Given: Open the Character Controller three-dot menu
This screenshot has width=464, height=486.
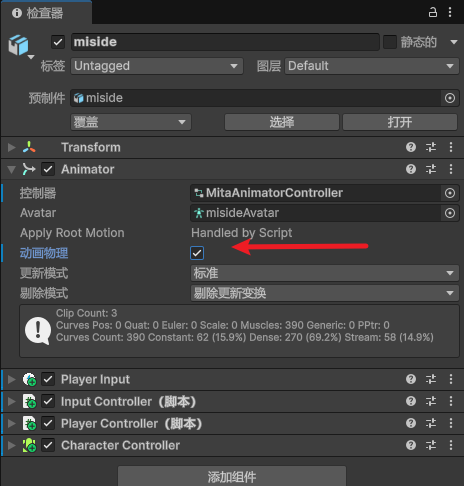Looking at the screenshot, I should [x=451, y=445].
